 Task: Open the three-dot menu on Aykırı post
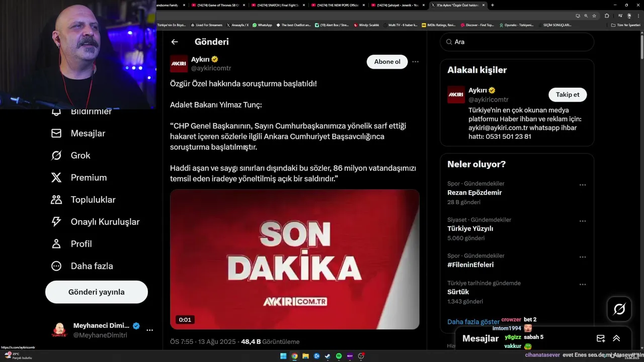coord(416,62)
